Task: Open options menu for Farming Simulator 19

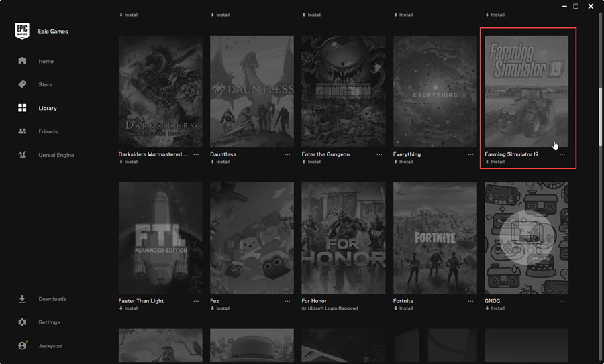Action: [562, 154]
